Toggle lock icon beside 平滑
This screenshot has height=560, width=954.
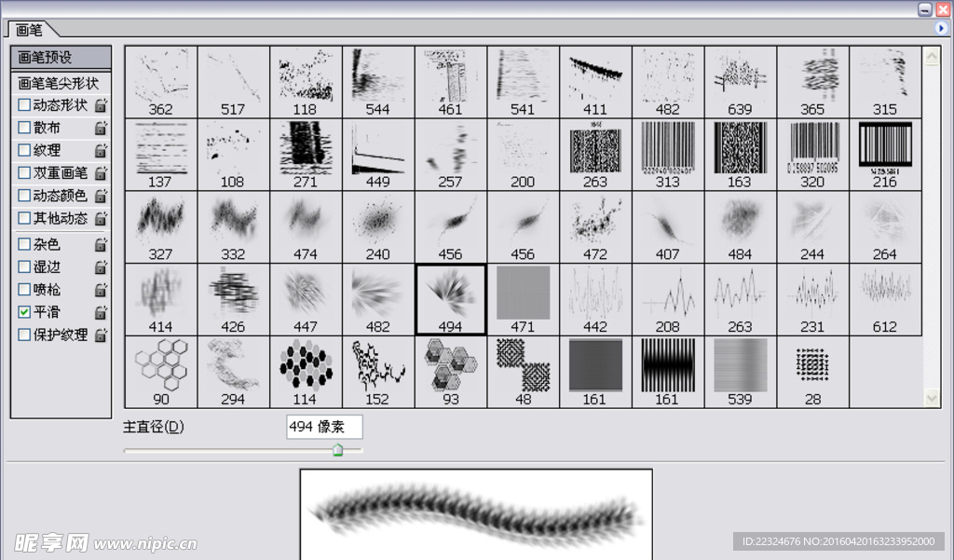tap(101, 312)
